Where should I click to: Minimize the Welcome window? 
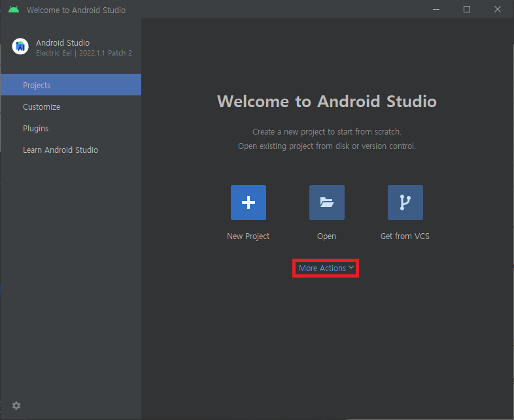(x=436, y=10)
